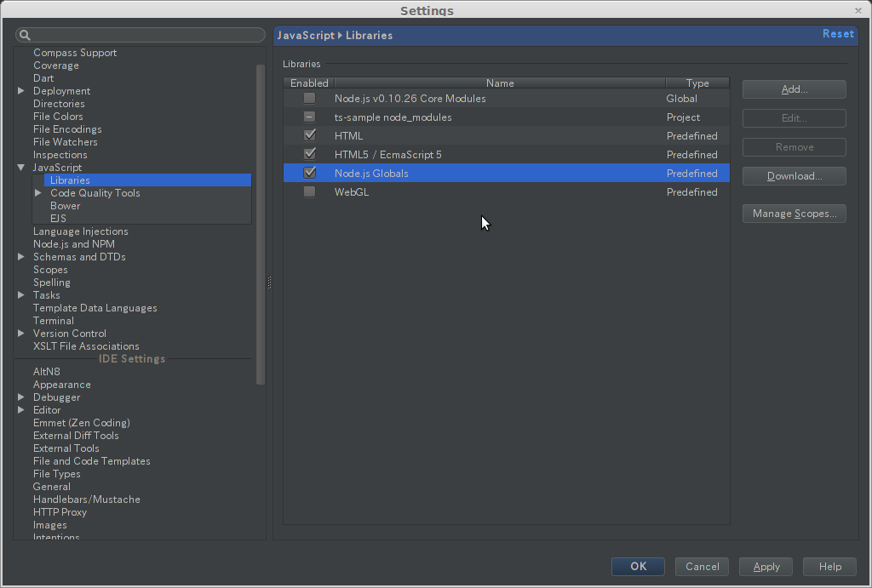Screen dimensions: 872x588
Task: Click the splitter handle between panels
Action: pos(269,283)
